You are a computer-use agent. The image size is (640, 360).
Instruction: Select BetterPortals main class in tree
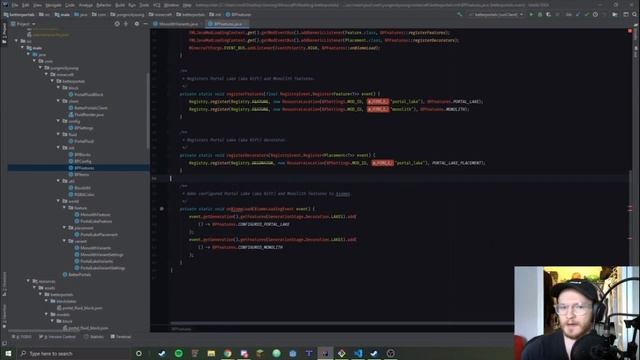pos(77,275)
